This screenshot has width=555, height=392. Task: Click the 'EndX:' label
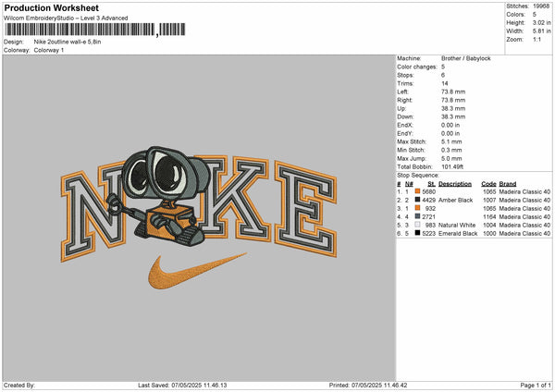[405, 125]
